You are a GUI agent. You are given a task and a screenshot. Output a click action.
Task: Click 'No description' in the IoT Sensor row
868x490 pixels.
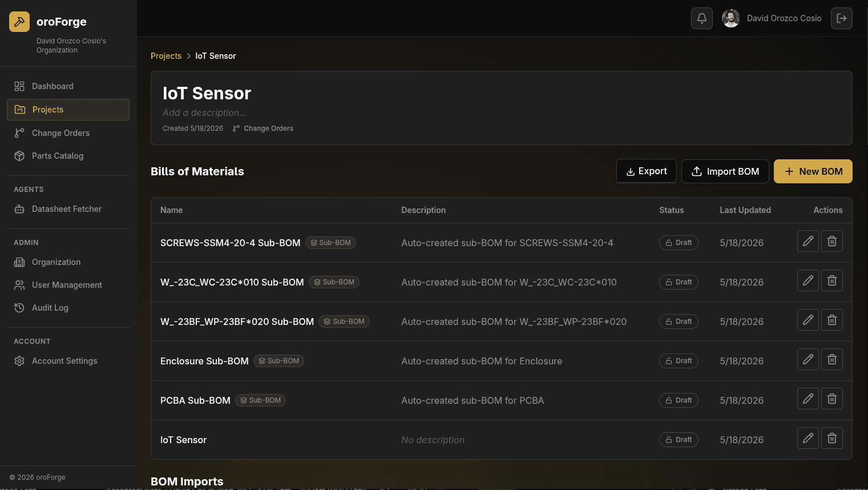coord(433,440)
